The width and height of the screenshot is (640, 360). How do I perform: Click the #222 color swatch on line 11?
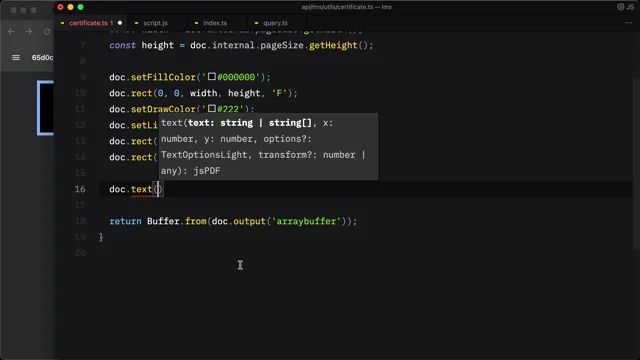(212, 109)
